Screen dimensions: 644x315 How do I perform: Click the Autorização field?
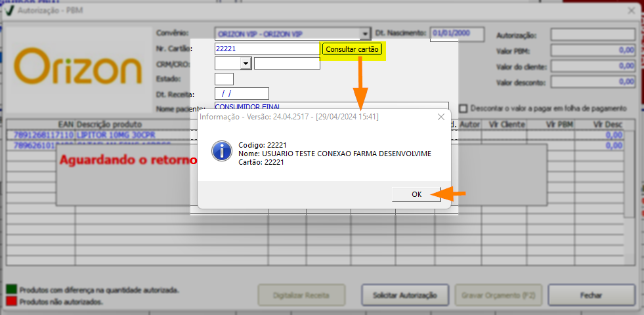pos(593,35)
